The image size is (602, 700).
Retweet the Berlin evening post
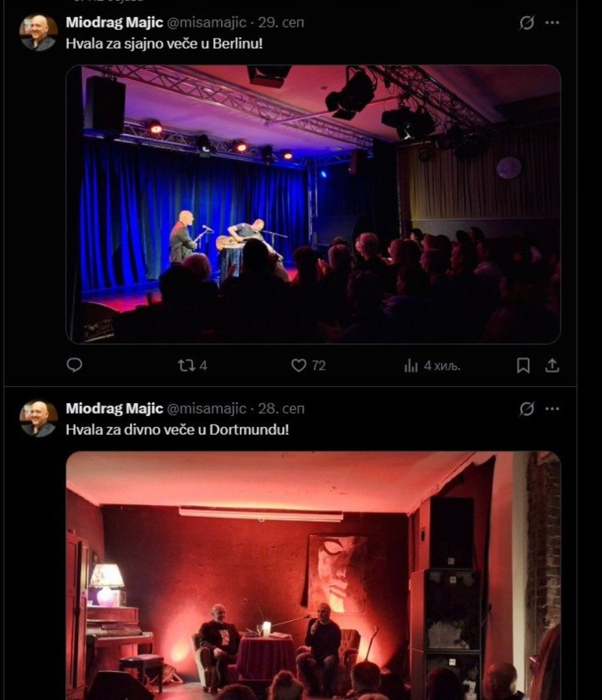192,366
